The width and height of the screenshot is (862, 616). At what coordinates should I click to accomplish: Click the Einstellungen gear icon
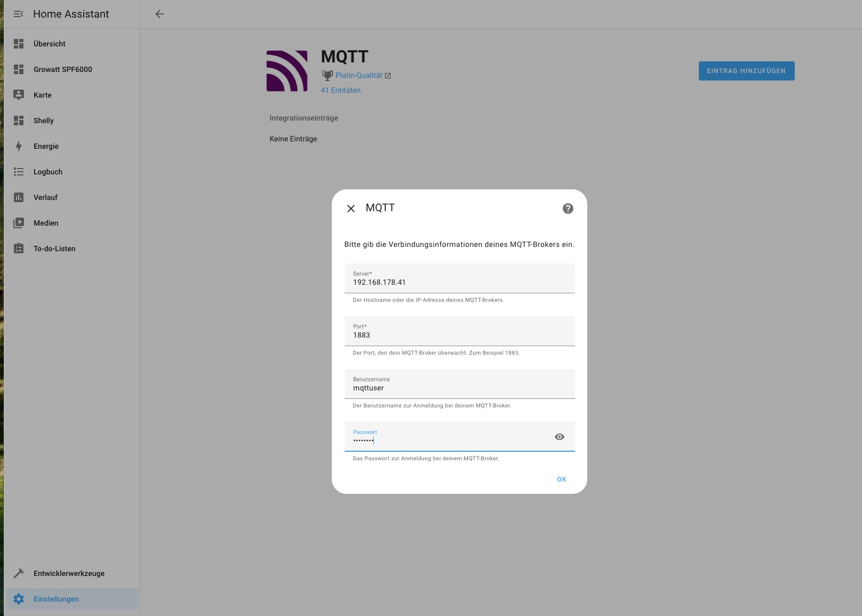pos(19,599)
